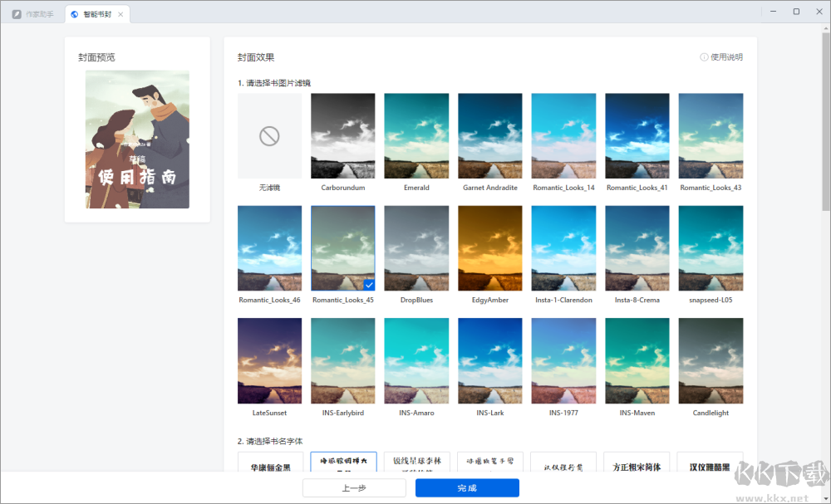Switch to the 作家助手 tab
This screenshot has width=831, height=504.
pos(32,13)
